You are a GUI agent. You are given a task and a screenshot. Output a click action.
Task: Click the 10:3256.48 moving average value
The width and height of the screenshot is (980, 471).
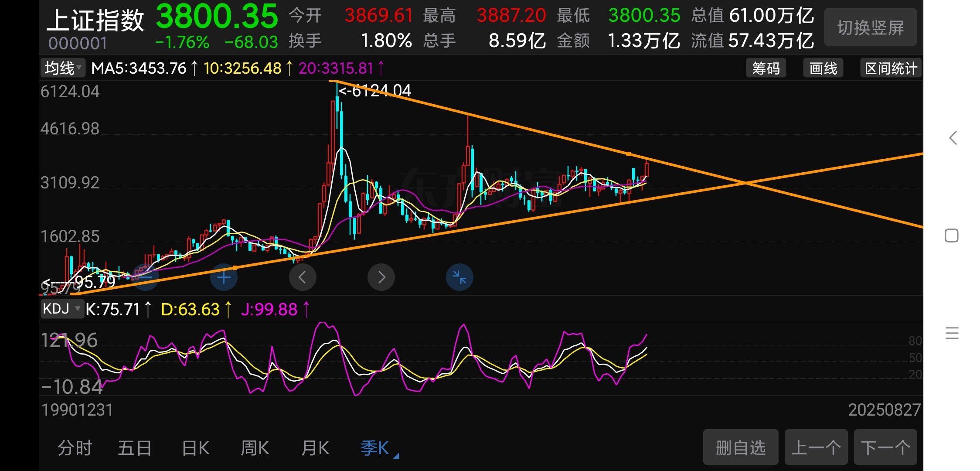[x=242, y=68]
